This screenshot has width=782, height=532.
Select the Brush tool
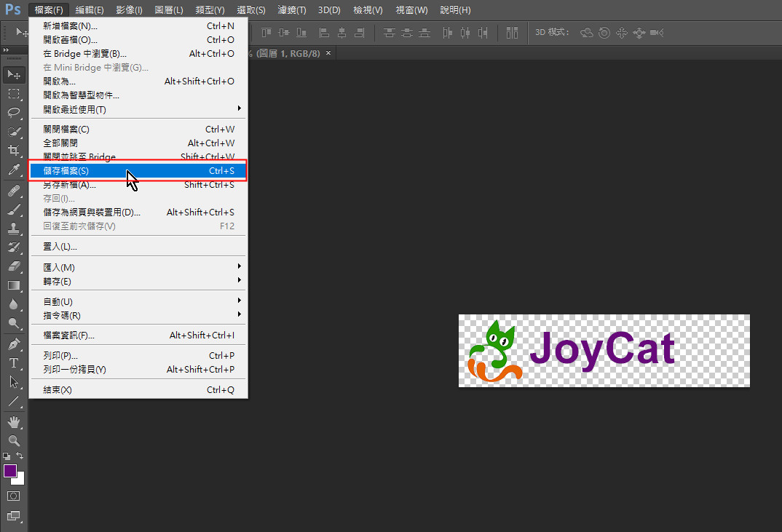pos(14,210)
